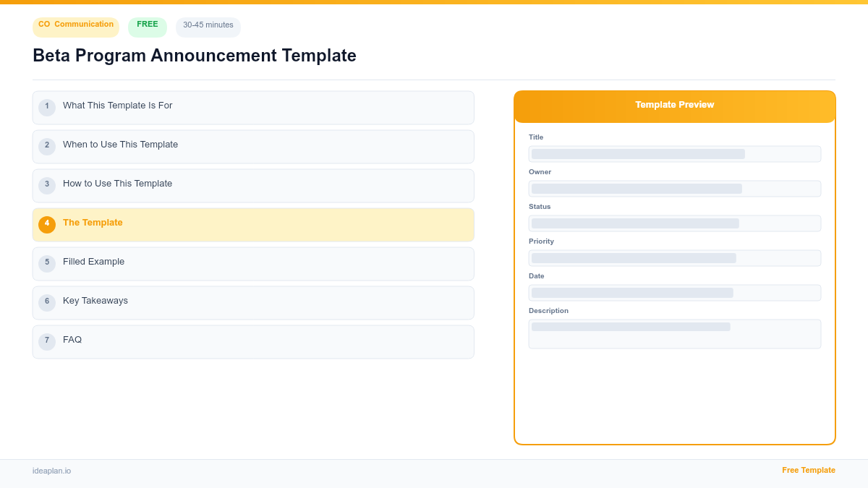Click the 'Owner' field label

(540, 172)
